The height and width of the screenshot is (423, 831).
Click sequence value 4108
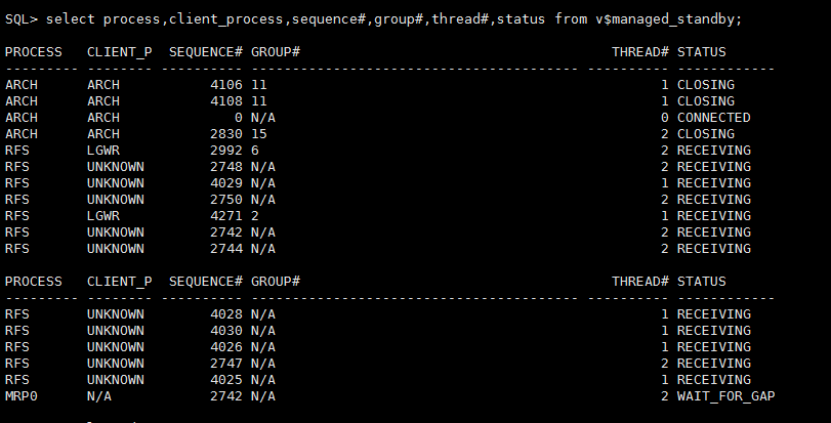226,101
